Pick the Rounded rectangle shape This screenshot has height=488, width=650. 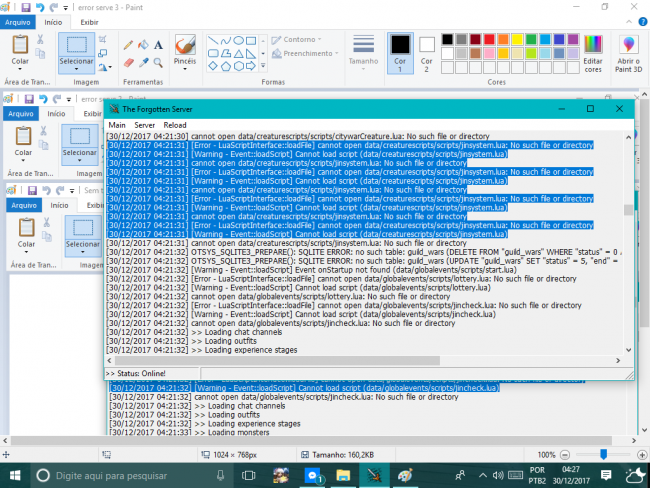tap(213, 53)
